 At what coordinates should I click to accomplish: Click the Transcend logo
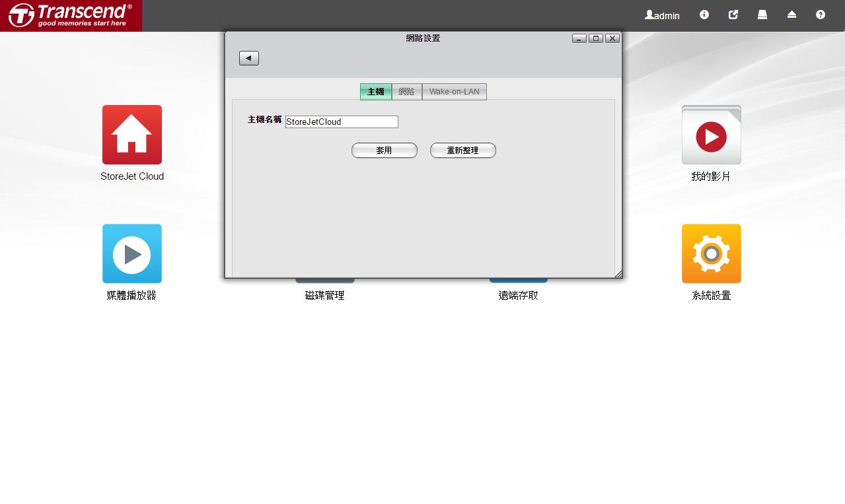point(71,16)
